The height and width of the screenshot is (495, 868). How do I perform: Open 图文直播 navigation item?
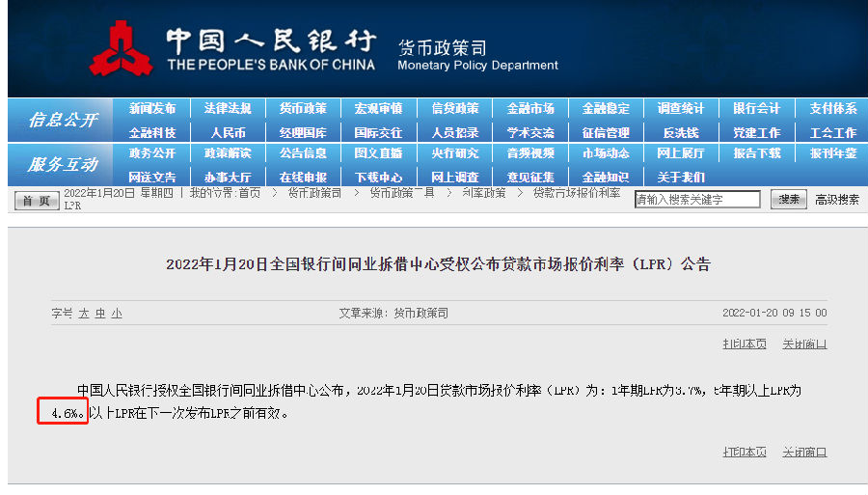click(379, 153)
